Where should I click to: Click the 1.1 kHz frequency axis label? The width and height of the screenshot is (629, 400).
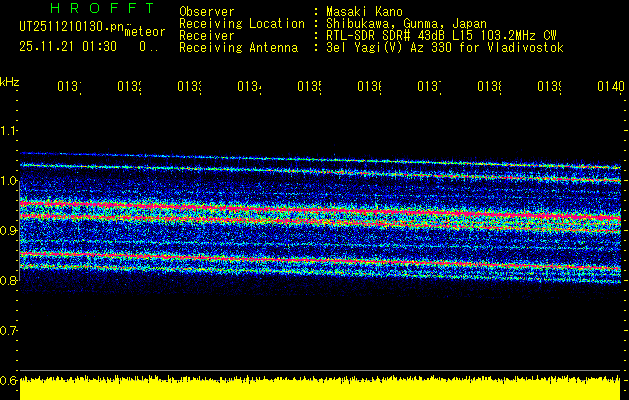click(9, 131)
